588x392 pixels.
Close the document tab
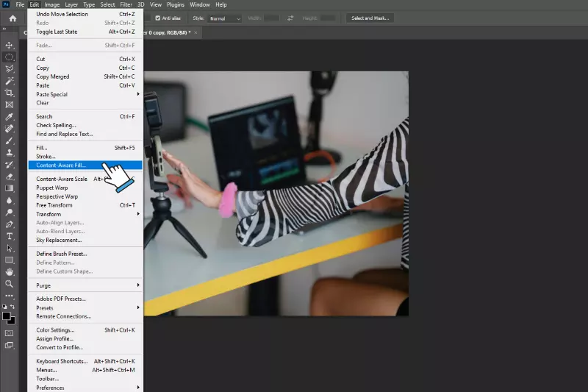pyautogui.click(x=196, y=32)
